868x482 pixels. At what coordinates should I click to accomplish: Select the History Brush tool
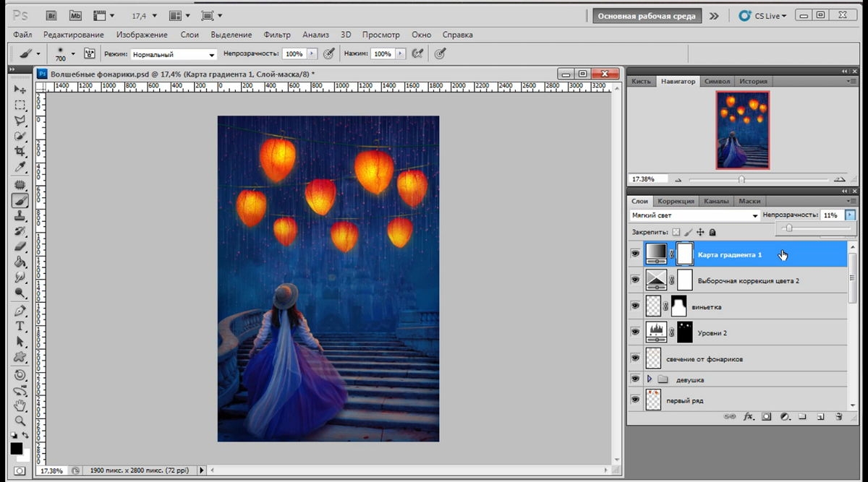click(x=20, y=232)
